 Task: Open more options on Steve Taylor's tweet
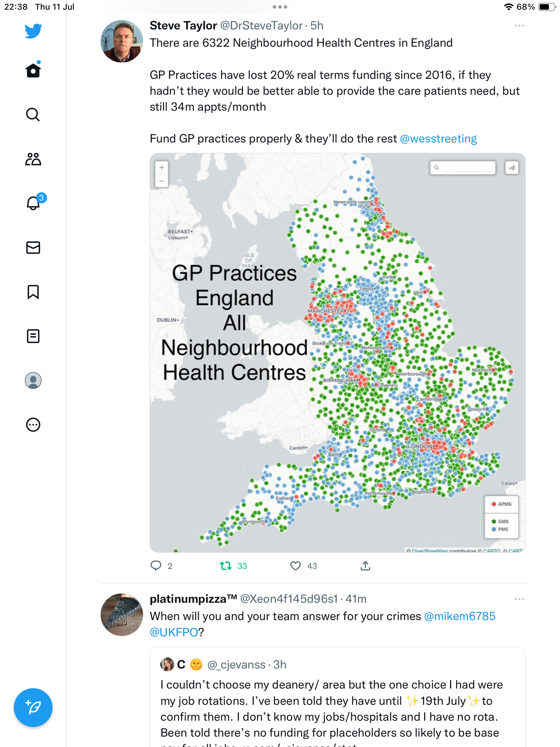tap(519, 26)
